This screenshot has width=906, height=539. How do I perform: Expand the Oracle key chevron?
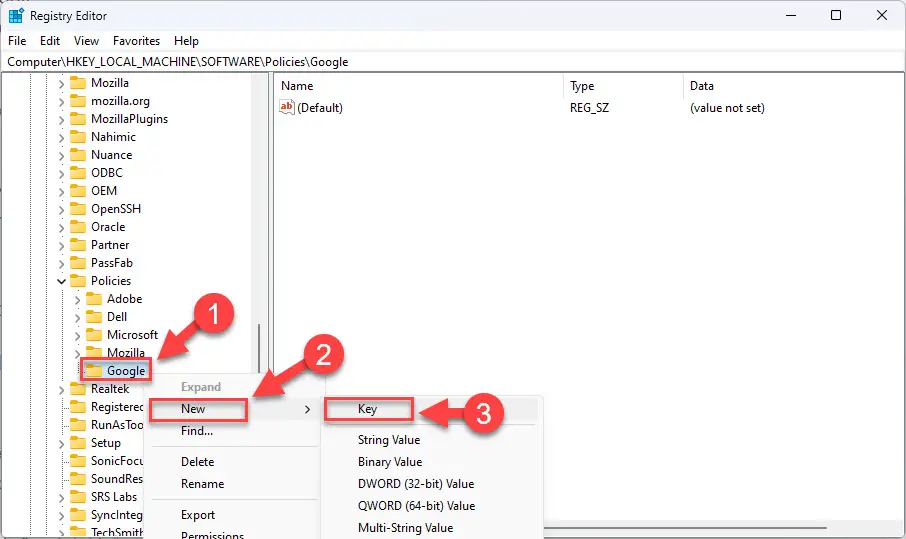(x=61, y=228)
